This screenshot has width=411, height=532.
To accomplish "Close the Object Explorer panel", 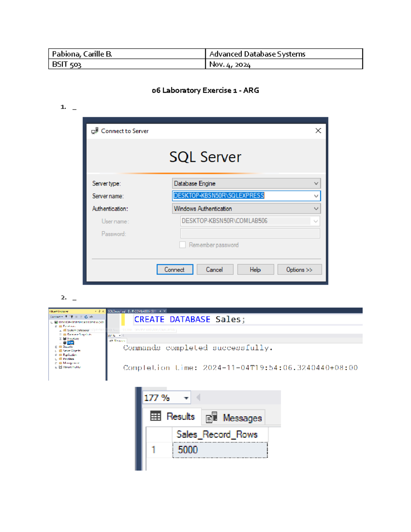I will point(103,311).
